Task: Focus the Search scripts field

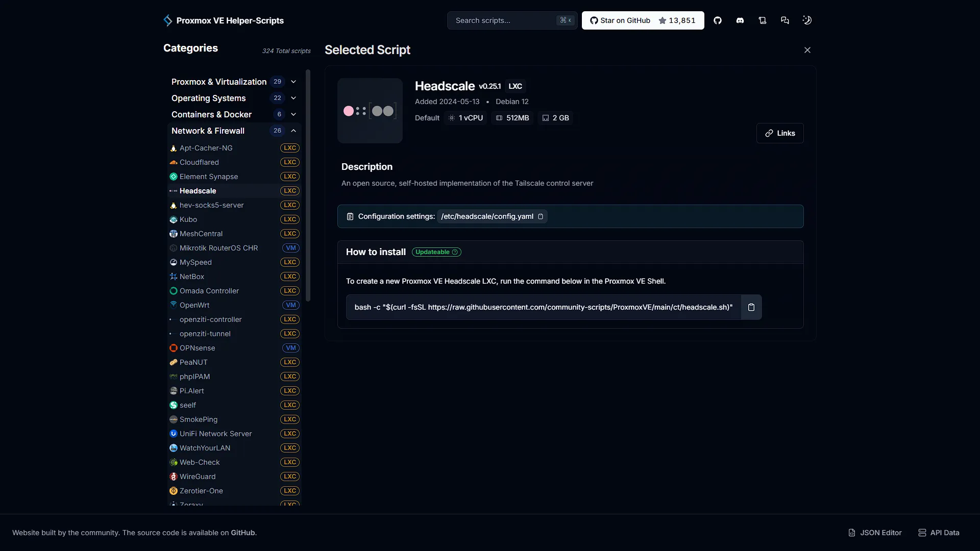Action: click(512, 20)
